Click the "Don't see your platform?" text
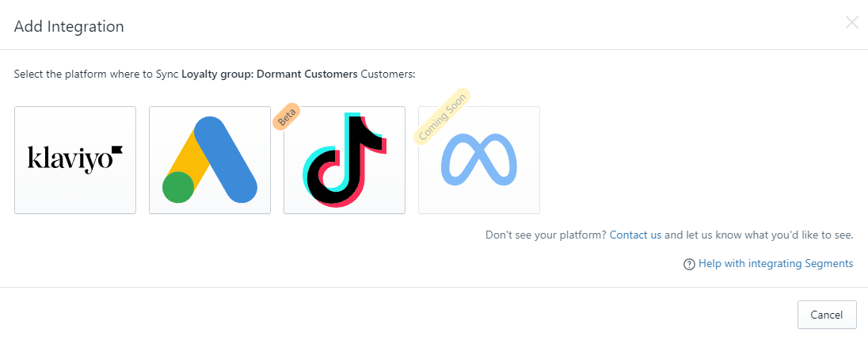The image size is (868, 340). [546, 235]
